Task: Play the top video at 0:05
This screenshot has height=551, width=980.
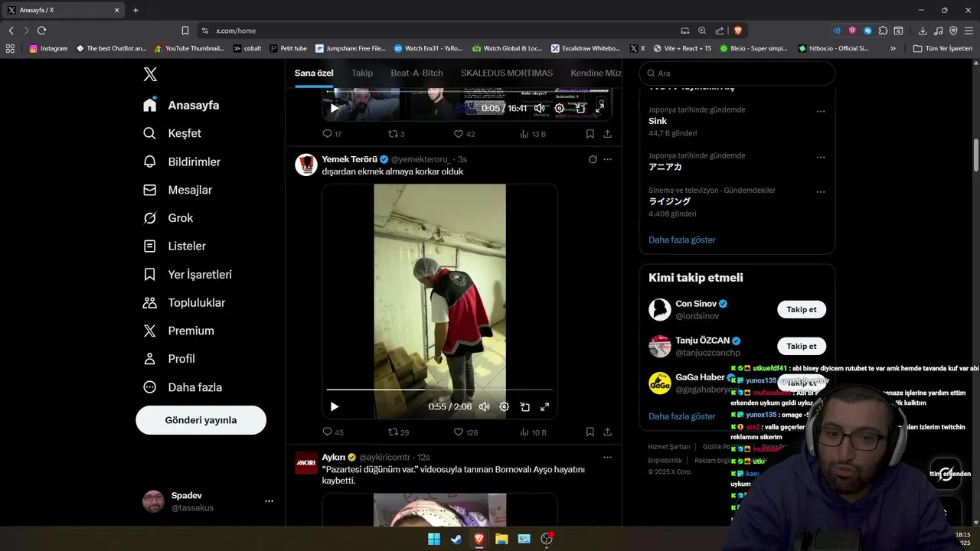Action: click(334, 108)
